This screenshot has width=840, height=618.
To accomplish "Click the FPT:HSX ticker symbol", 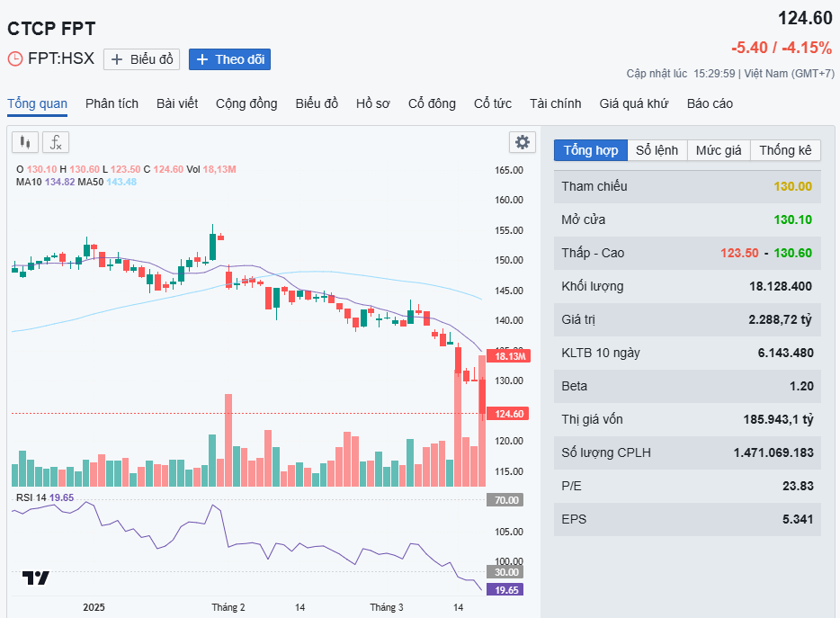I will tap(61, 58).
